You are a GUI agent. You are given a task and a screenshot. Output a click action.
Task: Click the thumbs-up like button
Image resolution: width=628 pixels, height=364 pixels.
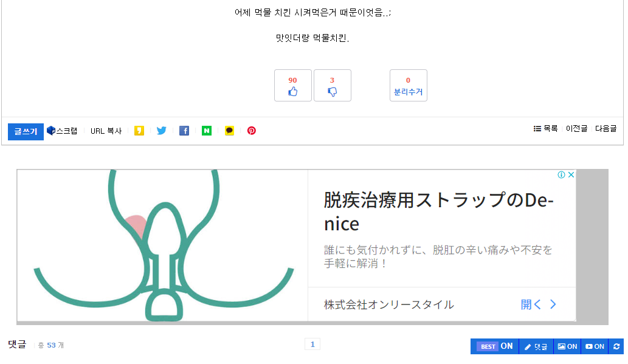pyautogui.click(x=292, y=86)
